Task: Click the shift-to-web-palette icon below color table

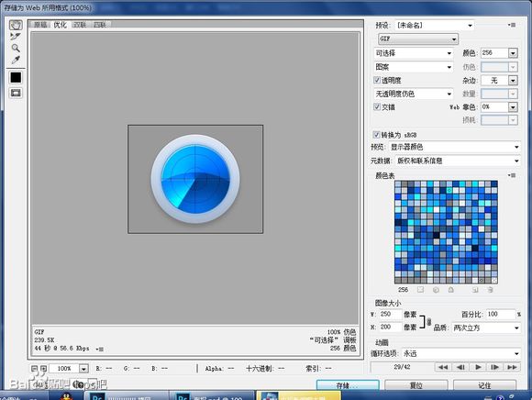Action: 436,290
